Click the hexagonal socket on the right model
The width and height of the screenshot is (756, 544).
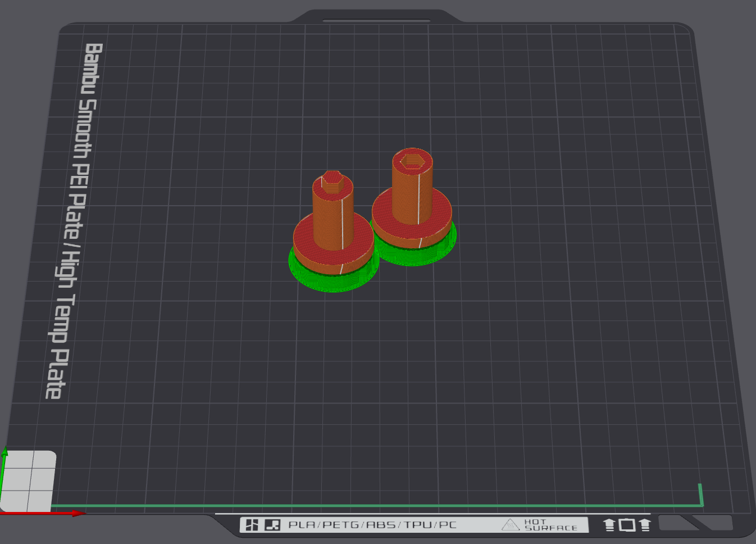point(412,162)
